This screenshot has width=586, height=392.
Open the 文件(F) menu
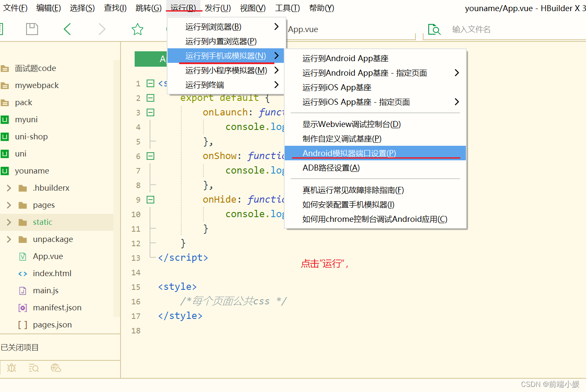click(x=15, y=8)
